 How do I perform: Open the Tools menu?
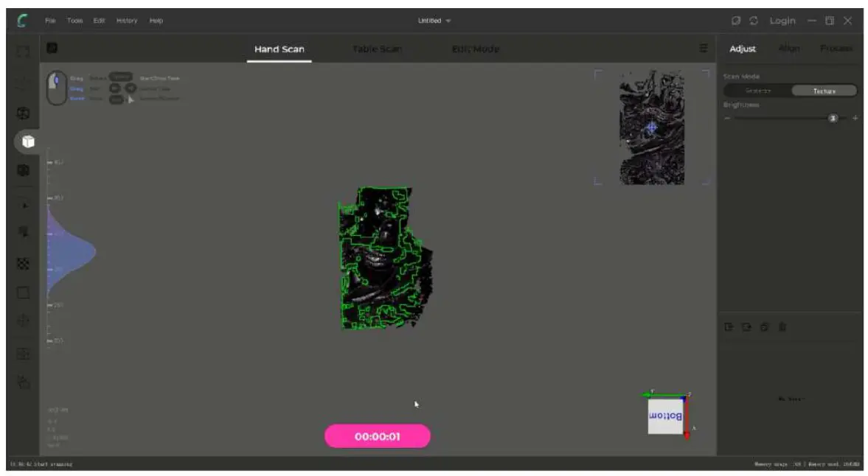(x=74, y=21)
